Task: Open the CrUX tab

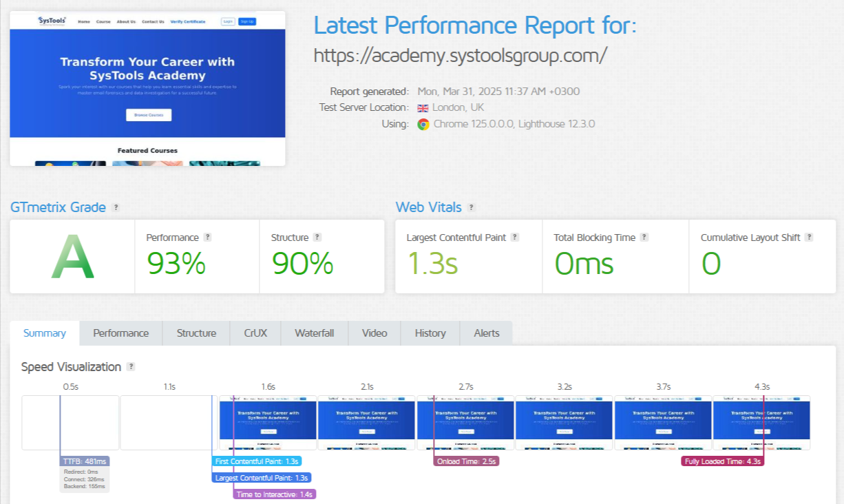Action: click(x=255, y=333)
